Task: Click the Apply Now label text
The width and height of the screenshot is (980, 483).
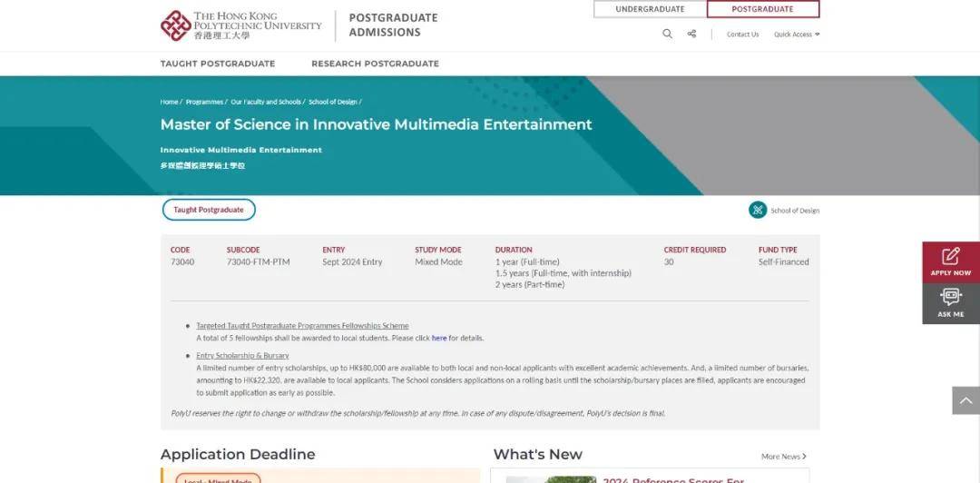Action: coord(951,272)
